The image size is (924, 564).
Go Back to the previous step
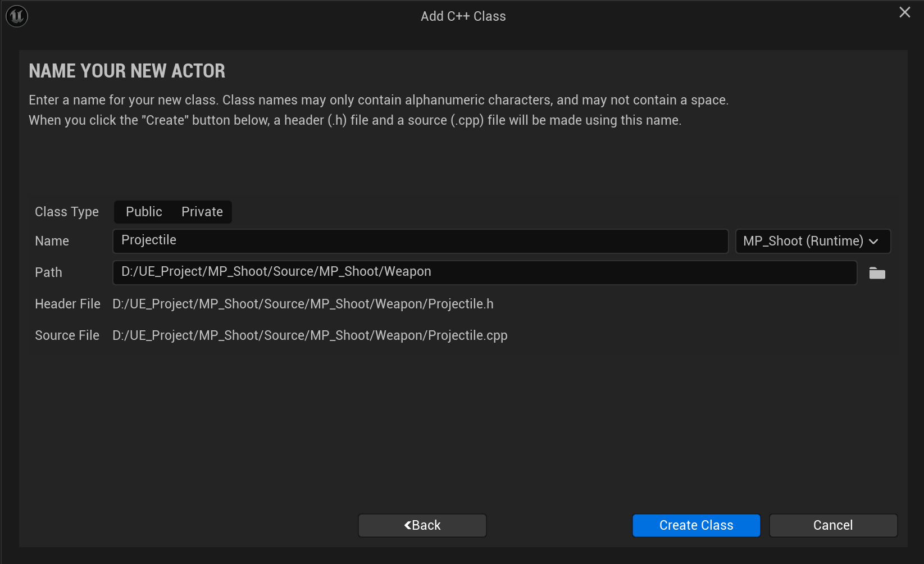(x=422, y=525)
